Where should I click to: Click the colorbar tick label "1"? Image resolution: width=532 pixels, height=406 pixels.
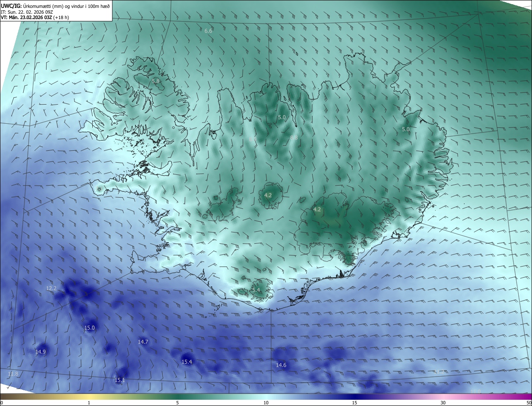89,403
